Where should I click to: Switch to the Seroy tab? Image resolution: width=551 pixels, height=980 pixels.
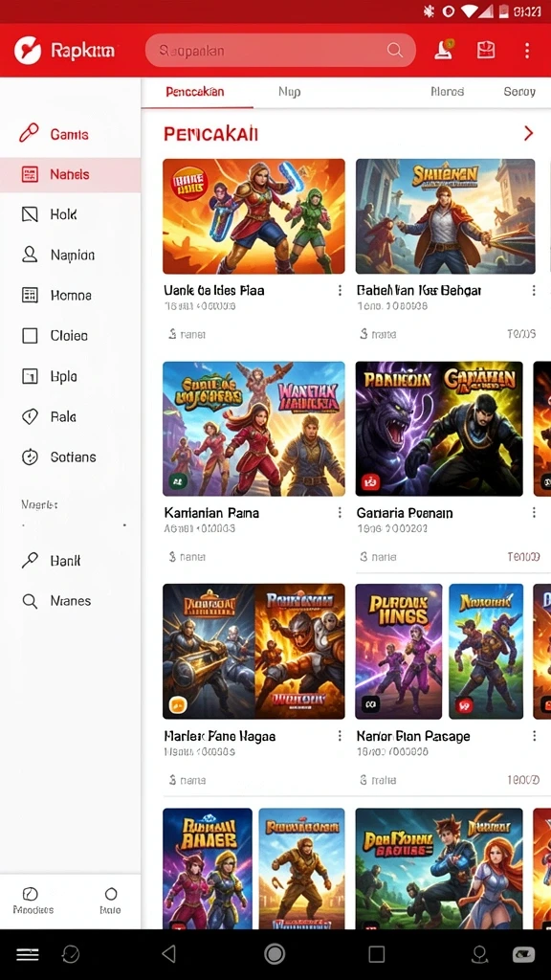click(x=519, y=92)
